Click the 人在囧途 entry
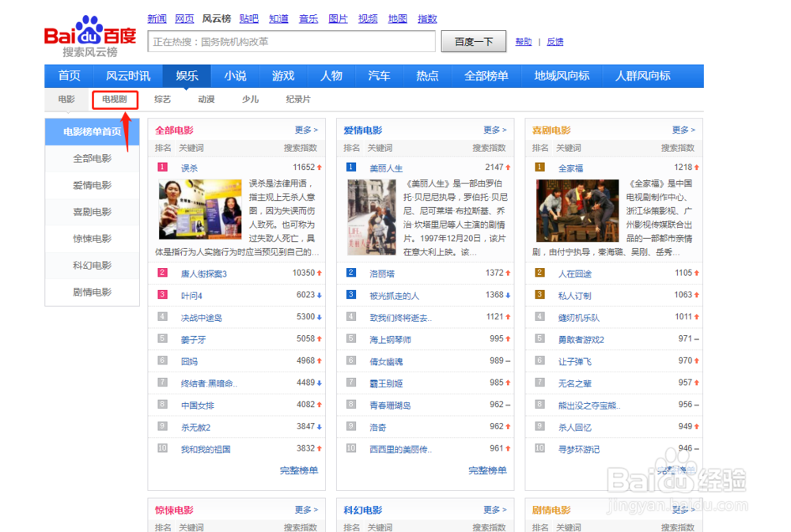 [x=574, y=274]
